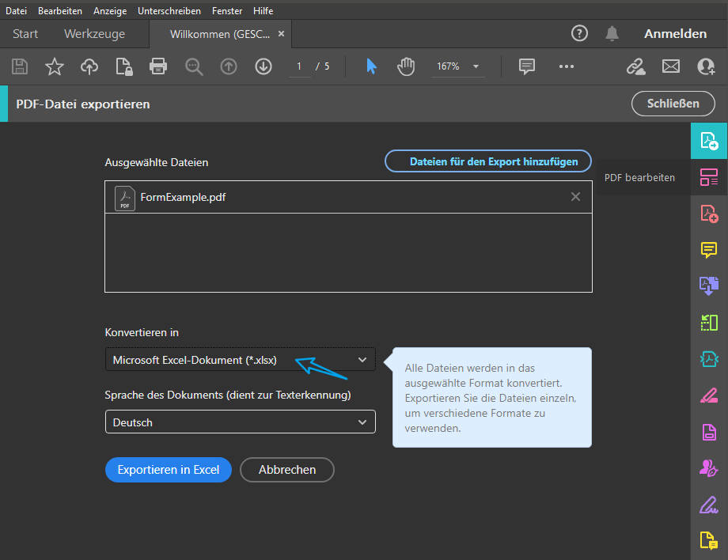Click the Abbrechen button
Image resolution: width=728 pixels, height=560 pixels.
click(287, 470)
